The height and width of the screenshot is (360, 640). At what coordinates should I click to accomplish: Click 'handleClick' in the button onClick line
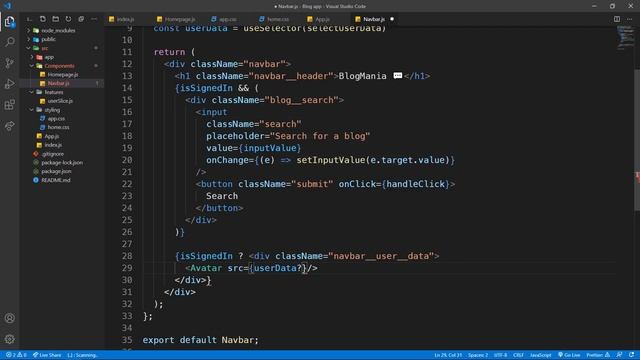(416, 184)
